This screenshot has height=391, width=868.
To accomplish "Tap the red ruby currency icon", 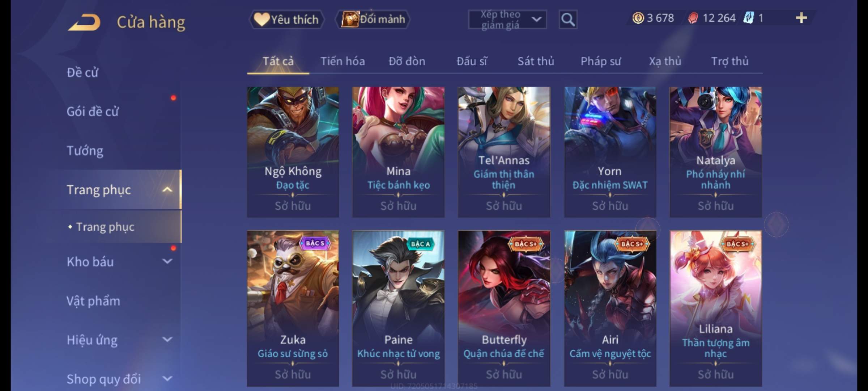I will click(693, 18).
